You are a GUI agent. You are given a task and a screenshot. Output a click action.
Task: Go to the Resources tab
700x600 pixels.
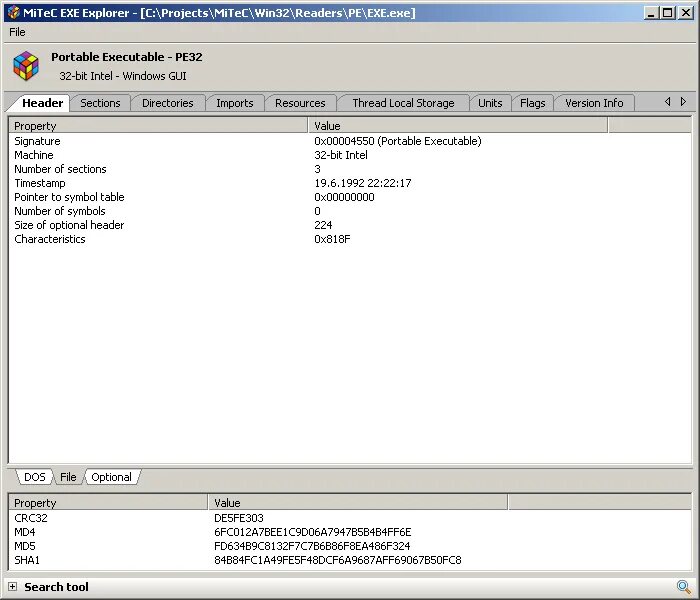(x=300, y=103)
